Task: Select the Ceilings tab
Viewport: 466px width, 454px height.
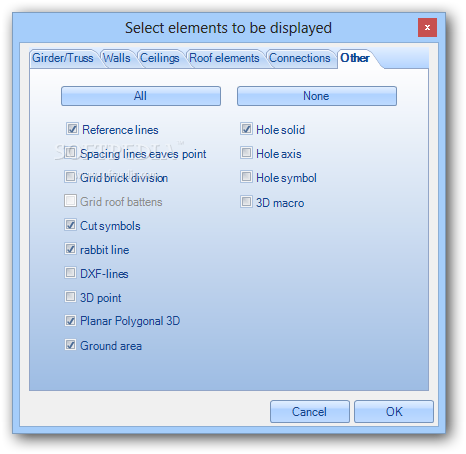Action: [x=160, y=58]
